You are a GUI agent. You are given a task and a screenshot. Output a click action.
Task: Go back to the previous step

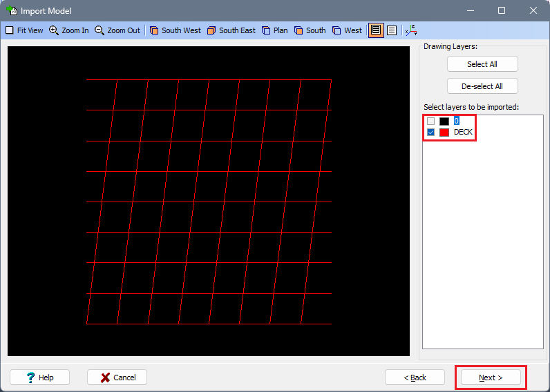(415, 378)
